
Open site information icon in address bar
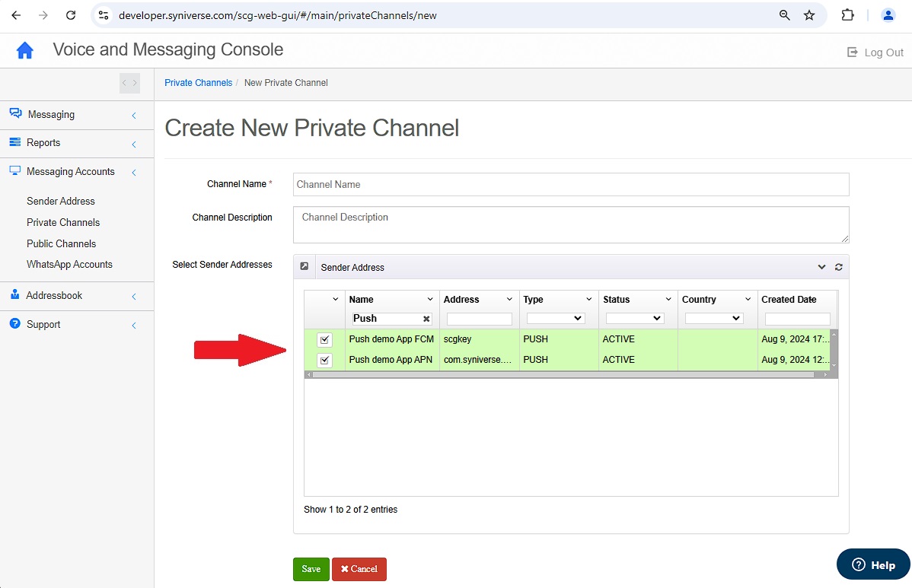(x=104, y=15)
